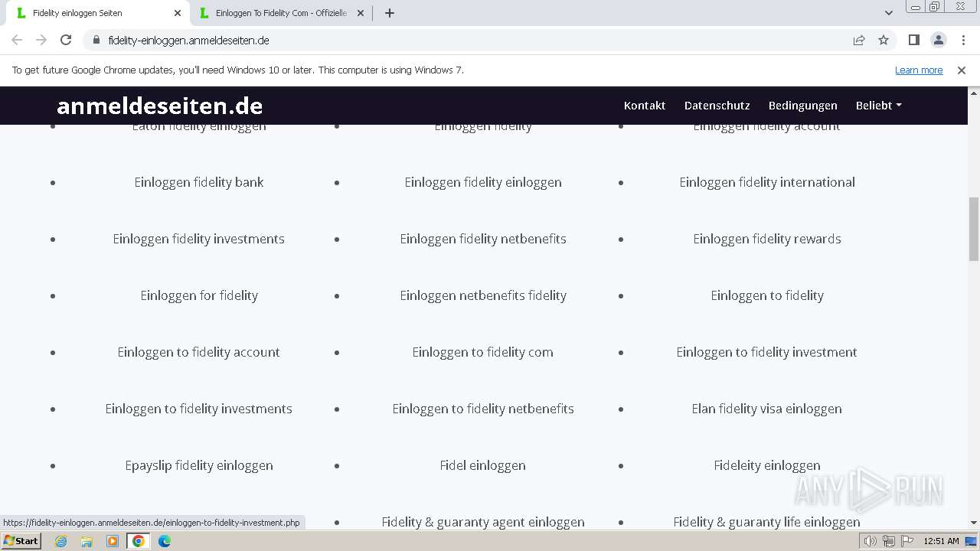Open 'Einloggen fidelity netbenefits' link
Image resolution: width=980 pixels, height=551 pixels.
point(483,239)
